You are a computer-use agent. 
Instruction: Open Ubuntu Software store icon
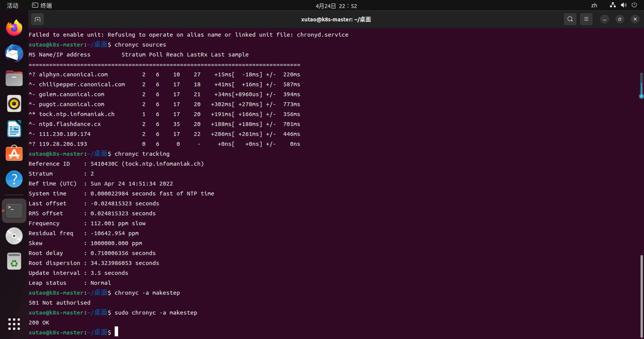click(14, 154)
